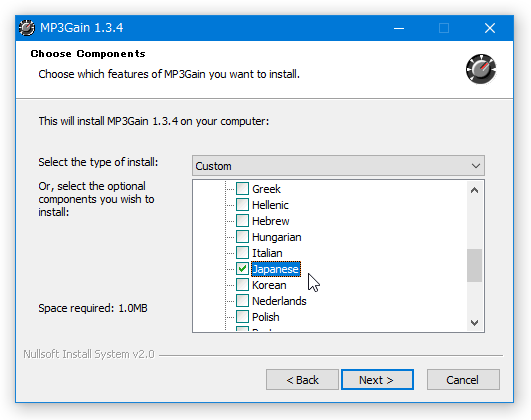Screen dimensions: 531x420
Task: Tick the Korean language checkbox
Action: click(x=242, y=285)
